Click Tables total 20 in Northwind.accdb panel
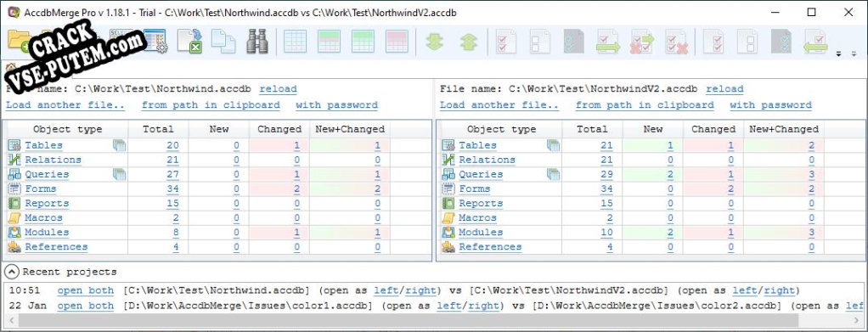This screenshot has height=332, width=868. (x=172, y=145)
